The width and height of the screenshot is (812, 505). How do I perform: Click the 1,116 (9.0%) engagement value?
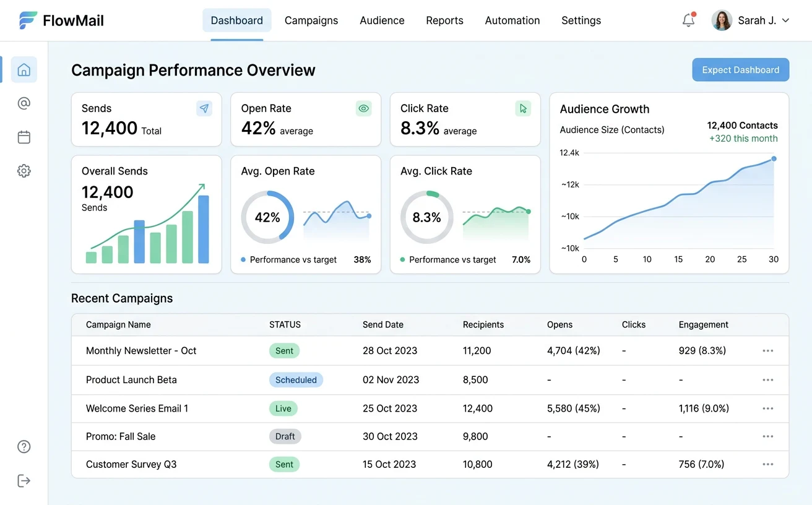pos(704,408)
